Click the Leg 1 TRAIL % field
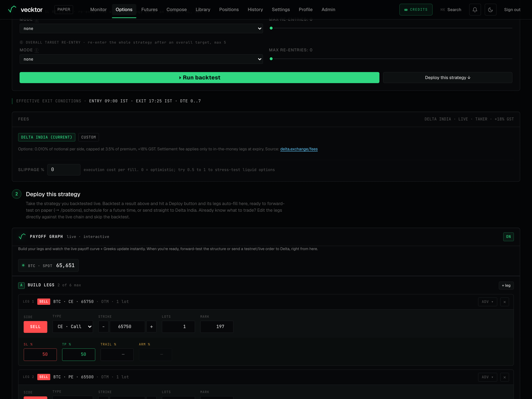 pyautogui.click(x=117, y=354)
